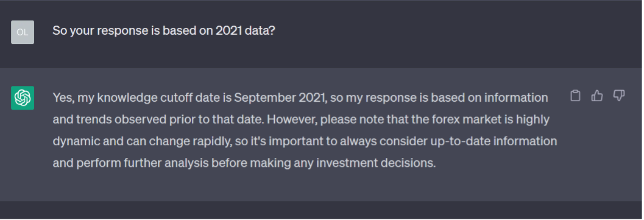
Task: Click the dark strip below the assistant response
Action: [322, 209]
